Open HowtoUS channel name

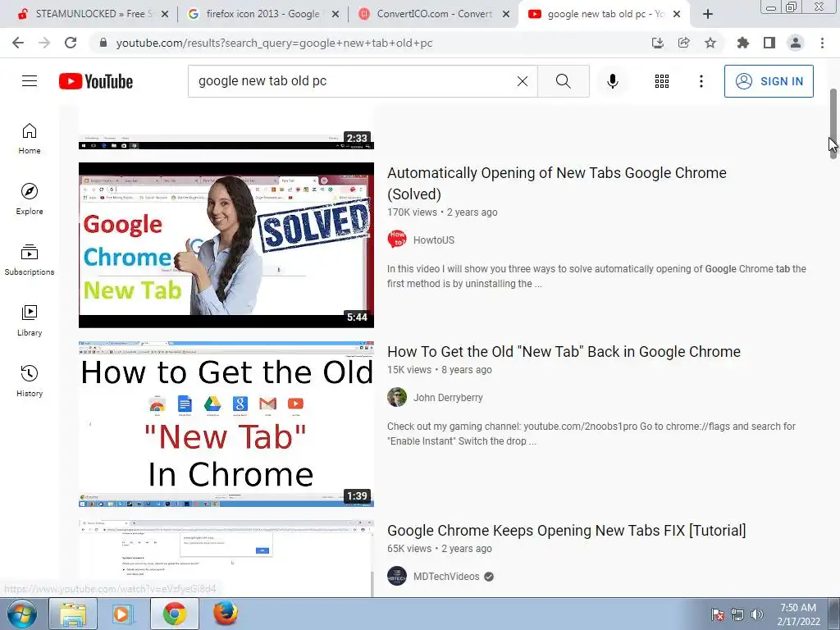point(434,240)
